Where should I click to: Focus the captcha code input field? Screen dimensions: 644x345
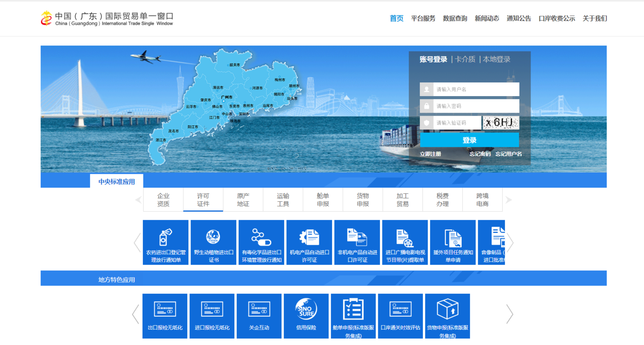[x=457, y=123]
